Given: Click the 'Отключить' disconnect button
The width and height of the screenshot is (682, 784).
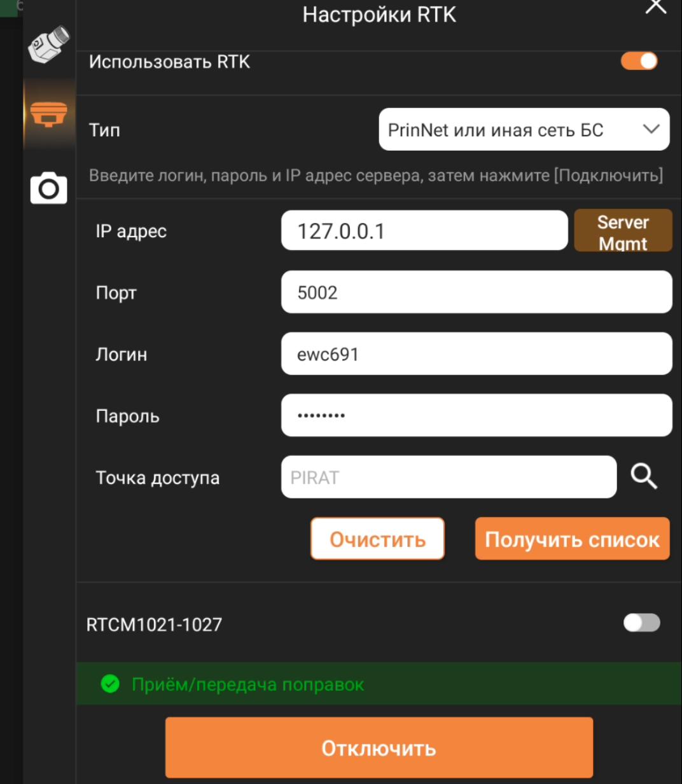Looking at the screenshot, I should [379, 748].
